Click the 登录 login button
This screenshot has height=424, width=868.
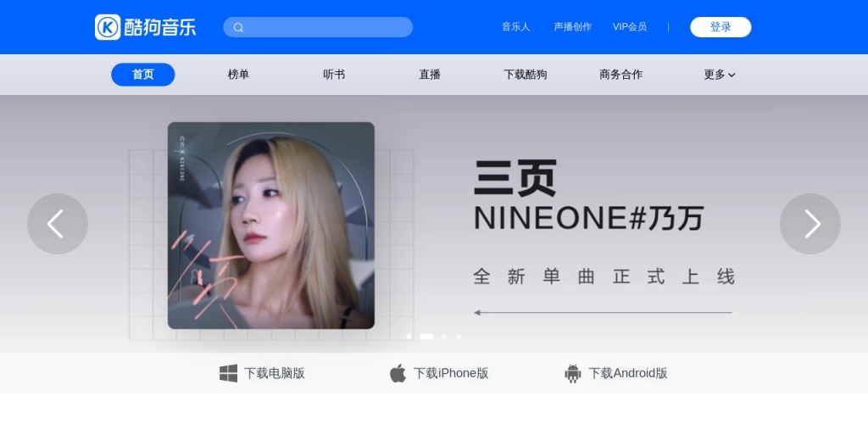pos(721,27)
